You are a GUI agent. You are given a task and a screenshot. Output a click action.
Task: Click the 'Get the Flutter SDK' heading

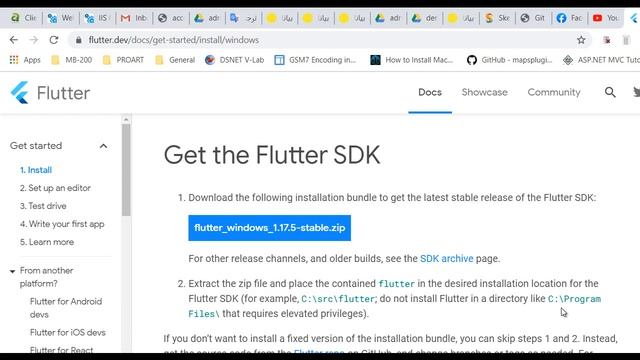[x=272, y=155]
